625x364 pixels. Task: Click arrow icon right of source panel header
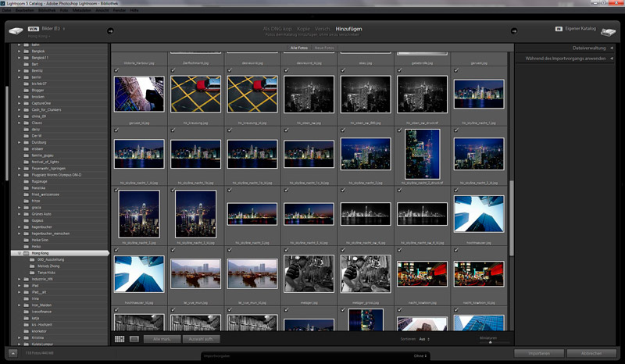pos(110,31)
